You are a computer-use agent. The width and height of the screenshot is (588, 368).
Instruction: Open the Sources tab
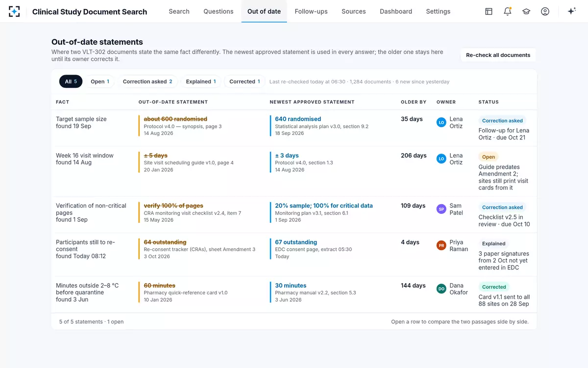point(354,11)
